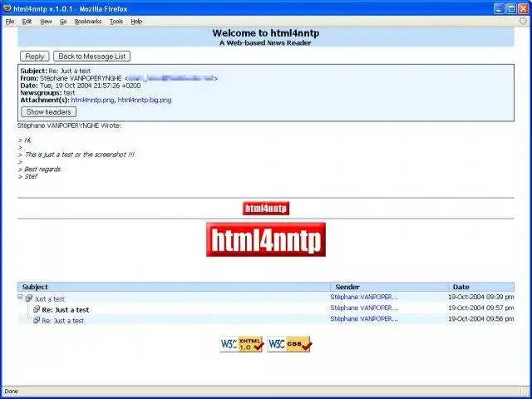The image size is (532, 399).
Task: Click the message icon beside 'Just a test'
Action: pos(29,298)
